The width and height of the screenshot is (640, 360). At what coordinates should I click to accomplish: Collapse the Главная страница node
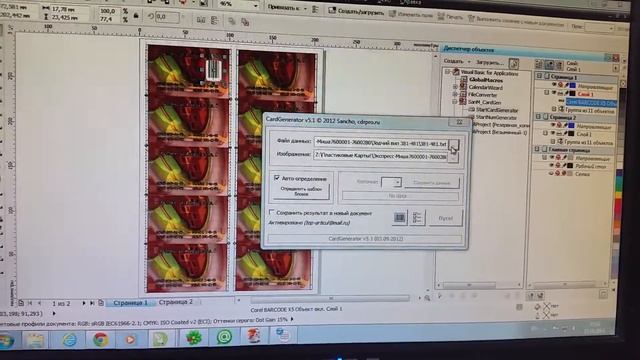538,149
